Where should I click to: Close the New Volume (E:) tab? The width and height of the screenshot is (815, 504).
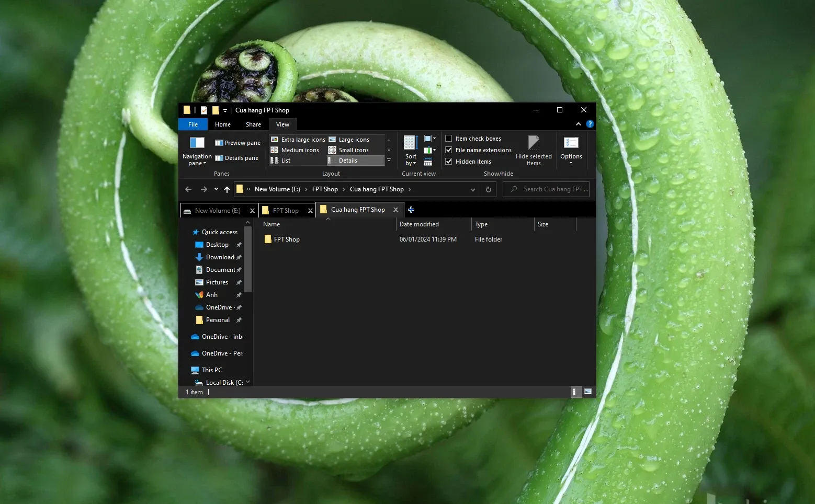252,211
